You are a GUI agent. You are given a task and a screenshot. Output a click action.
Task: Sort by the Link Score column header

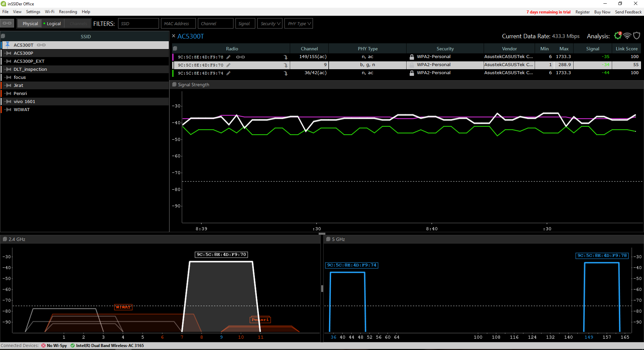[627, 49]
